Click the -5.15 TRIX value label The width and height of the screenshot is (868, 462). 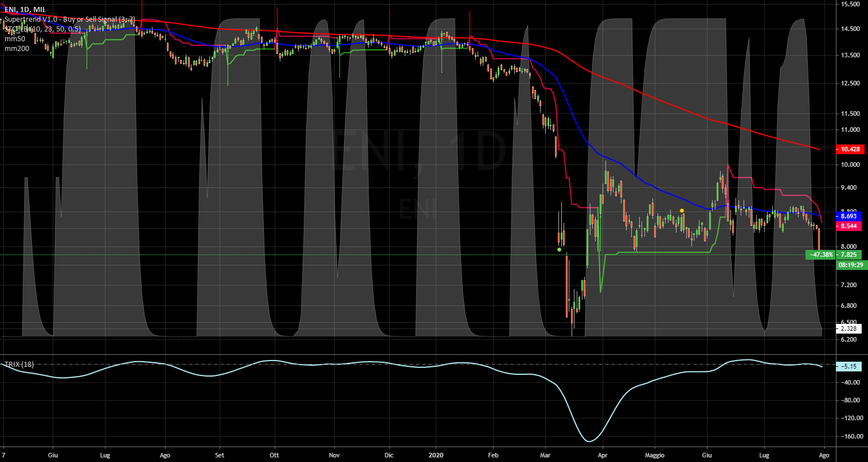[849, 366]
